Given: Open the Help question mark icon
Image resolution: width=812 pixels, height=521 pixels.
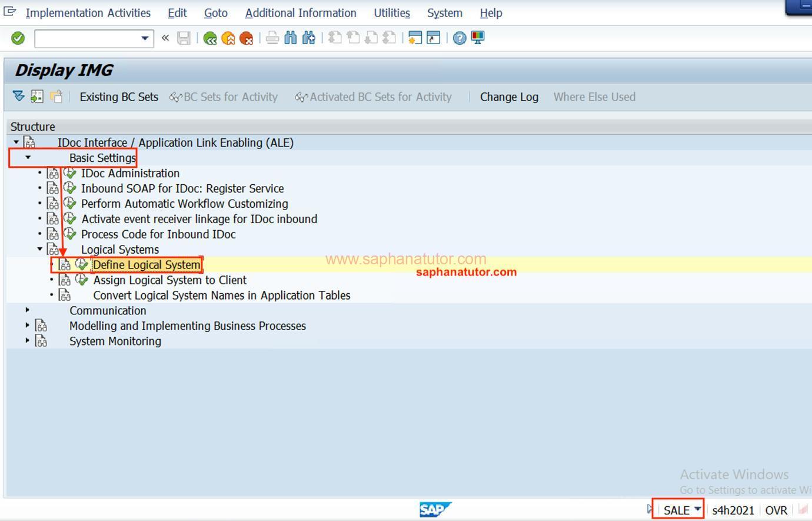Looking at the screenshot, I should tap(460, 38).
